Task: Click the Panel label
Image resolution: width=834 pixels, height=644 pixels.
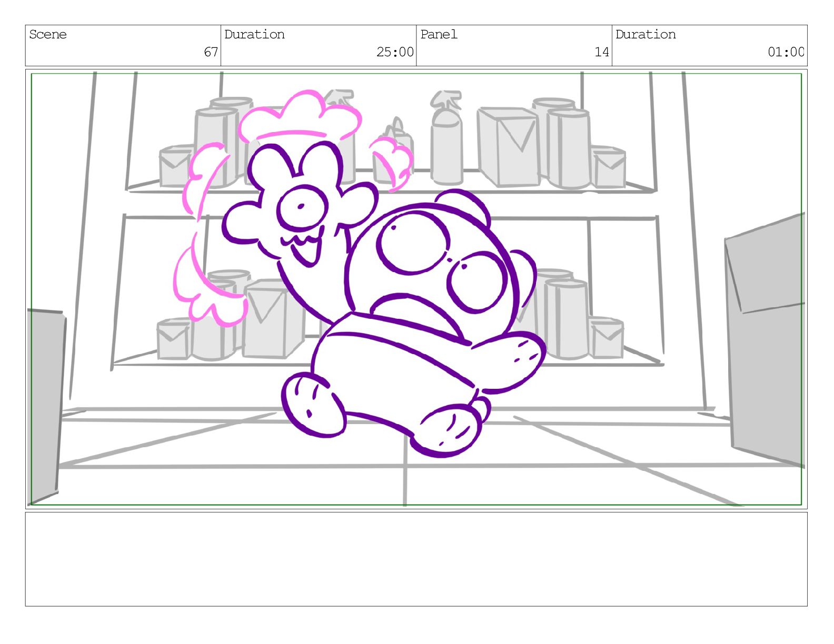Action: (x=439, y=35)
